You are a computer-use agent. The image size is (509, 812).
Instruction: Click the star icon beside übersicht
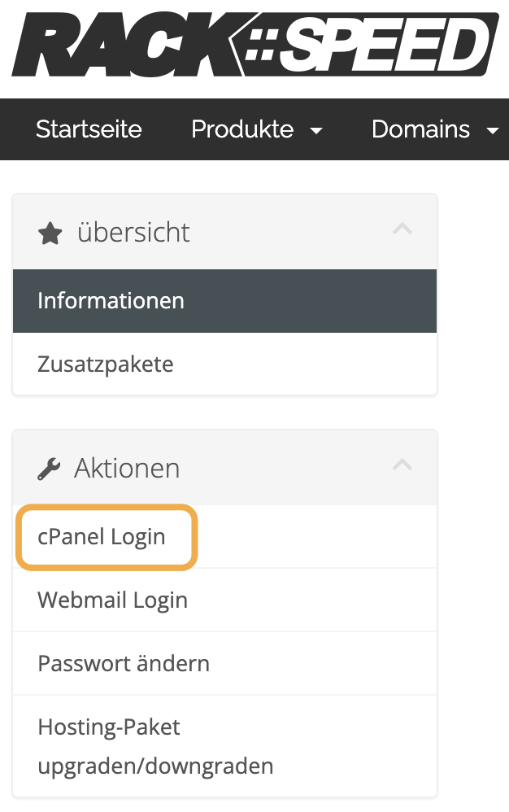point(50,234)
